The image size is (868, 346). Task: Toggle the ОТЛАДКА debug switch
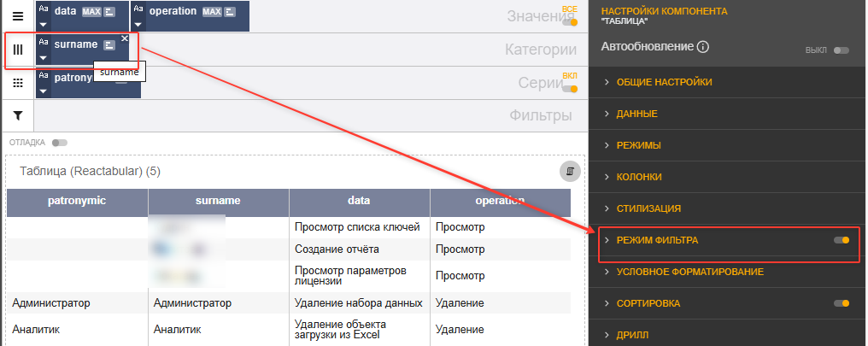[x=60, y=143]
